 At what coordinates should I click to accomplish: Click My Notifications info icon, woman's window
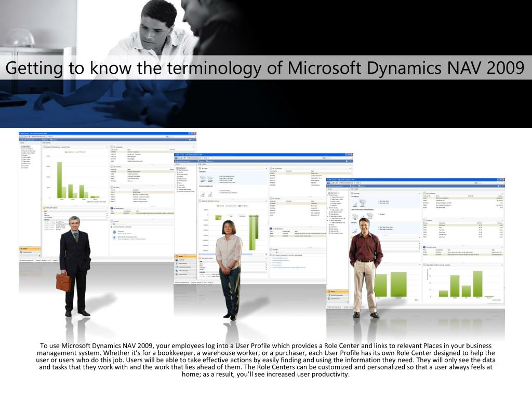[x=271, y=229]
